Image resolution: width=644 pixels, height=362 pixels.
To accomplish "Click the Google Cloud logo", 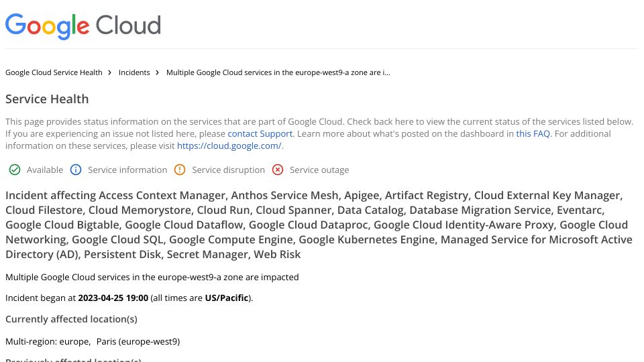I will (x=83, y=25).
